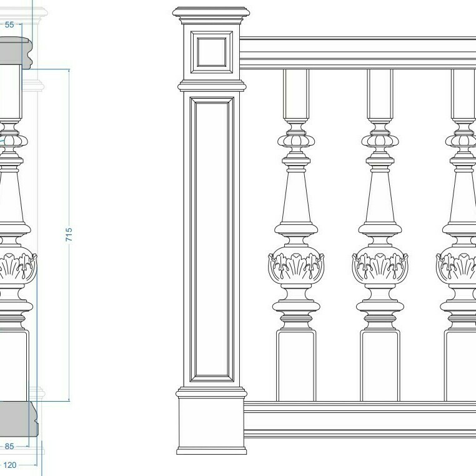
Task: Select the 715 height dimension label
Action: pos(69,235)
